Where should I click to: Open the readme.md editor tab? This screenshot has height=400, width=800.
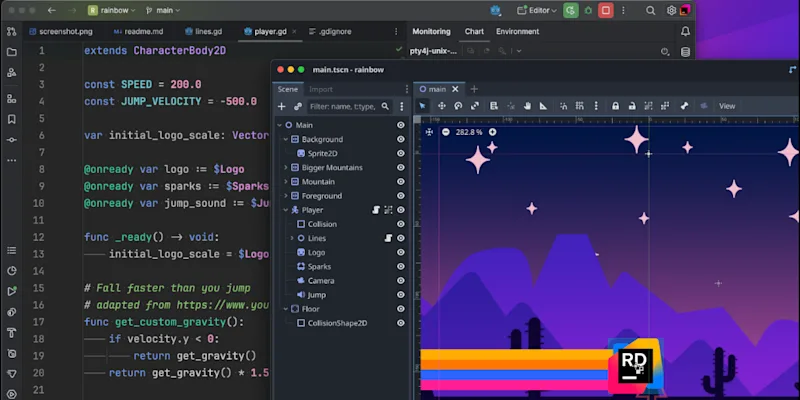(x=138, y=32)
